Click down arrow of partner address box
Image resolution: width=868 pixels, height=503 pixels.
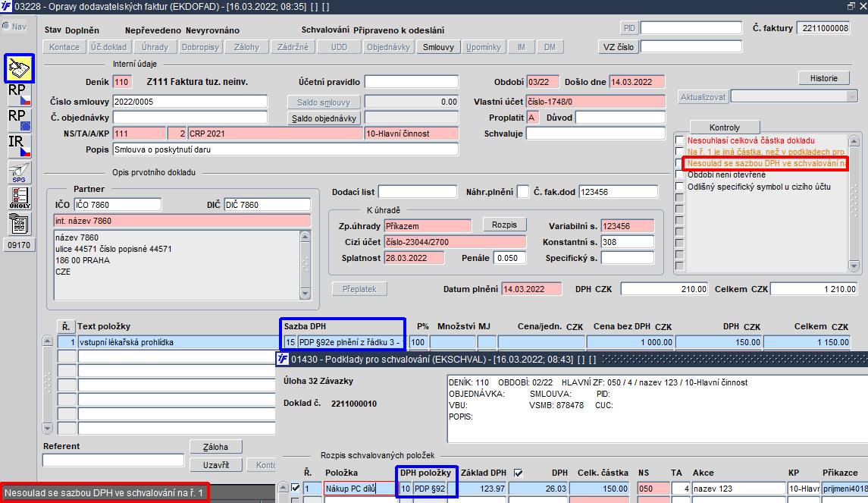click(305, 294)
